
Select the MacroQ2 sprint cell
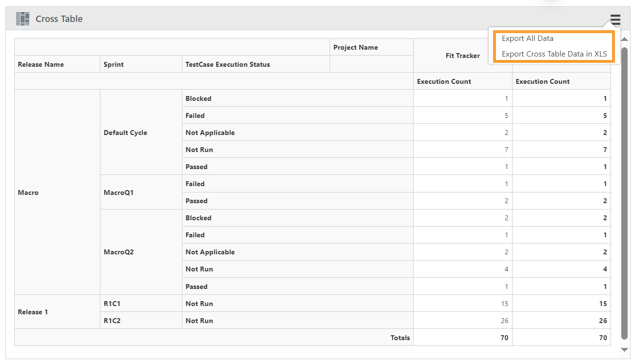tap(119, 252)
